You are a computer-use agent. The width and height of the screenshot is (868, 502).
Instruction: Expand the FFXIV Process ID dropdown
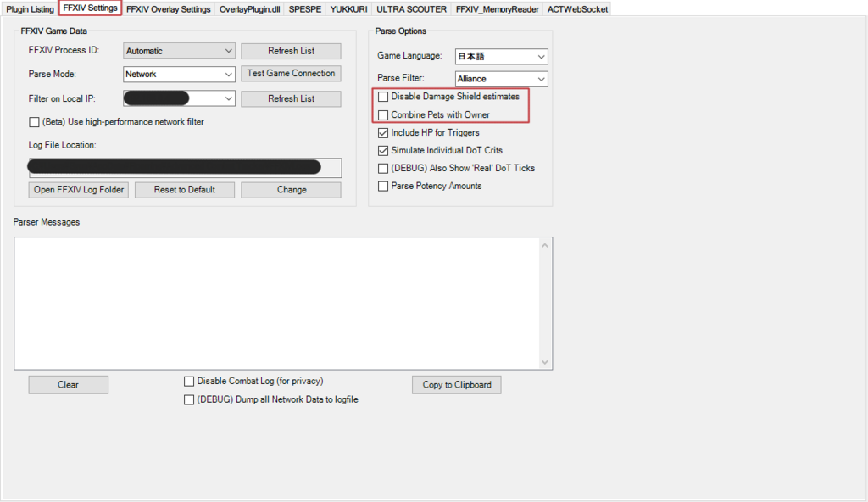click(179, 51)
